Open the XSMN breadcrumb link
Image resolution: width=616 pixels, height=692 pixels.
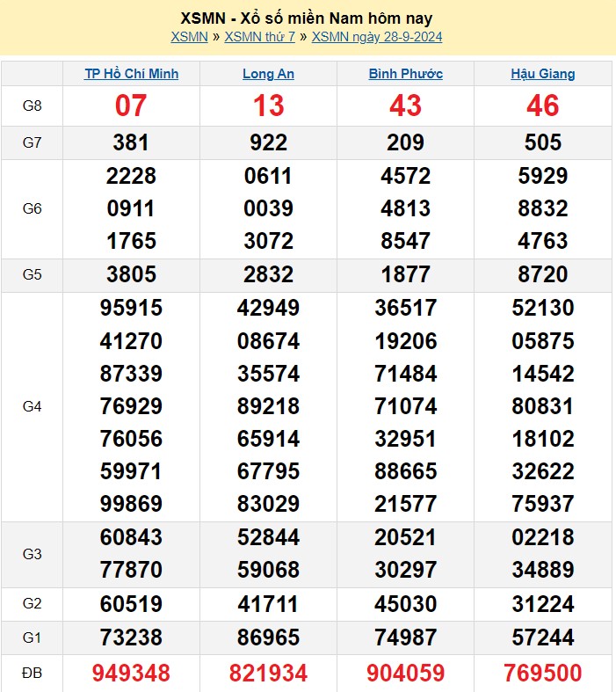[x=189, y=37]
